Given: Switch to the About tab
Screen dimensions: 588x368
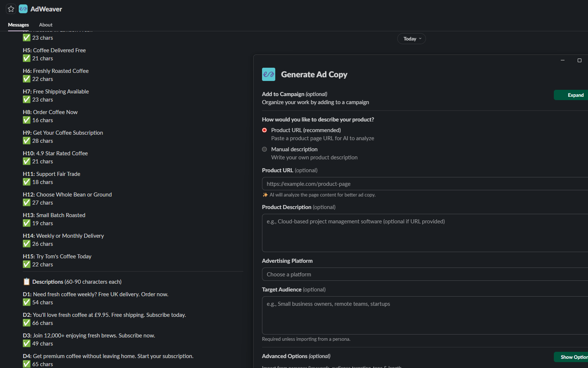Looking at the screenshot, I should click(x=46, y=25).
